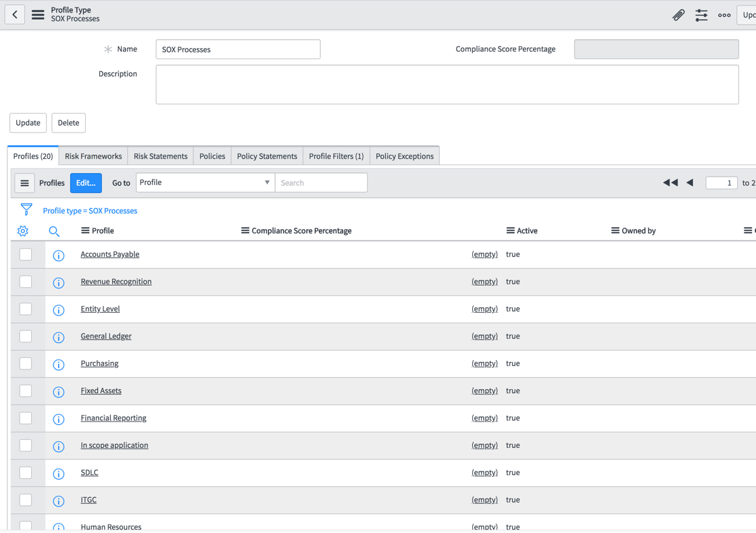
Task: Select the Entity Level row checkbox
Action: click(x=26, y=309)
